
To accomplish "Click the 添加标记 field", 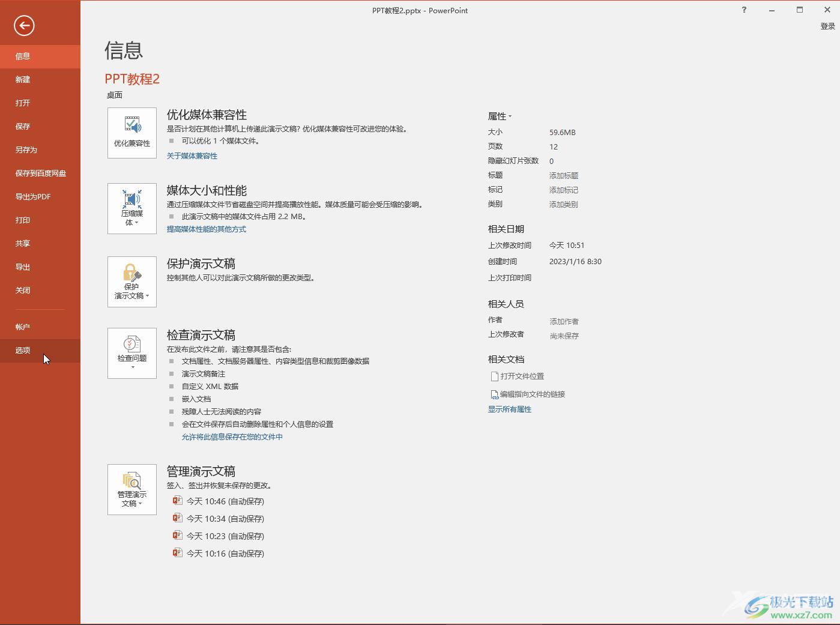I will click(564, 190).
